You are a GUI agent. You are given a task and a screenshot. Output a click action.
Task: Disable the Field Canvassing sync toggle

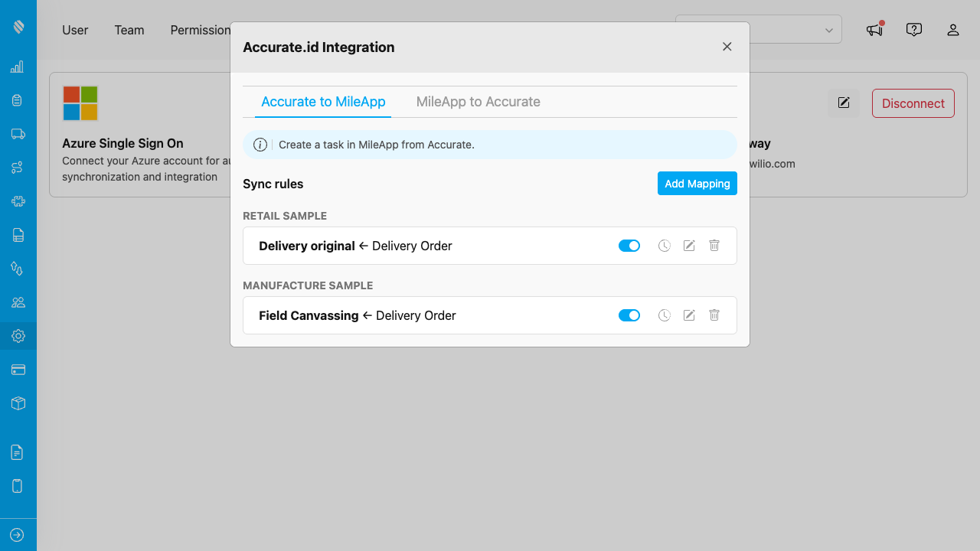click(629, 315)
